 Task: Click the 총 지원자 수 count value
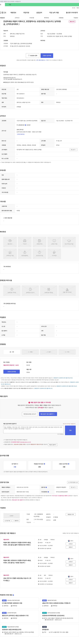(15, 467)
